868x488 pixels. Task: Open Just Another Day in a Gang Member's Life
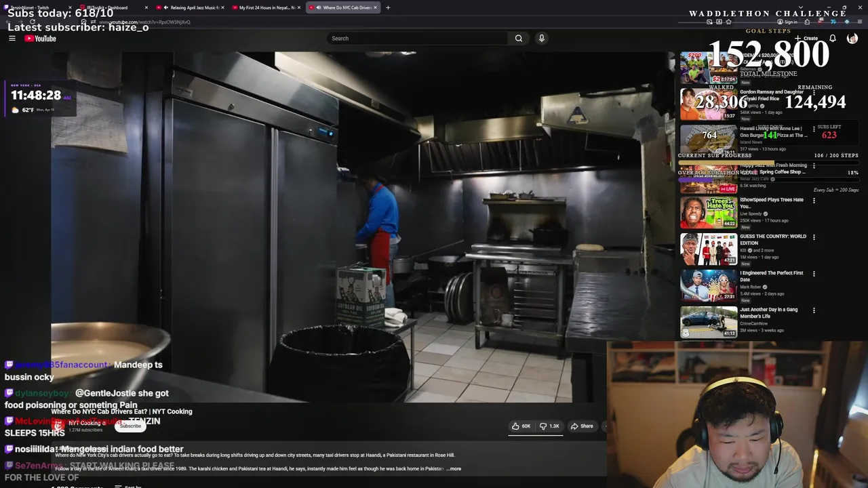[x=709, y=323]
